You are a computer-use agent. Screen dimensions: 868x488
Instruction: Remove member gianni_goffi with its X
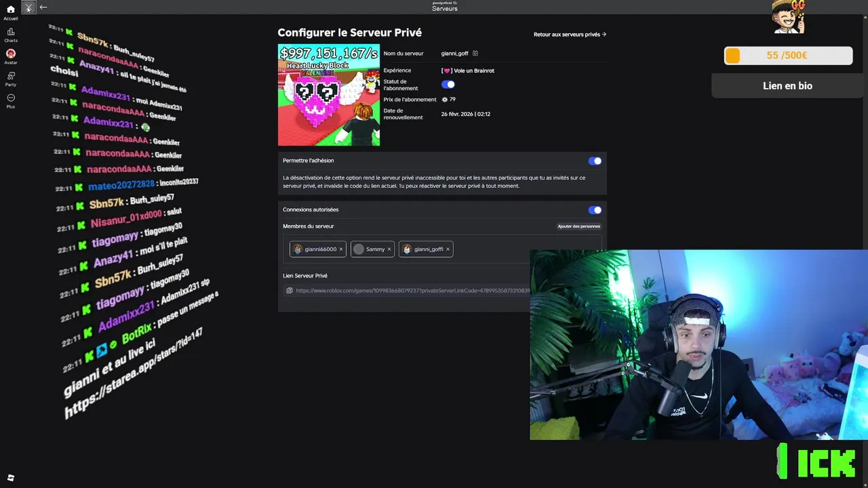[x=448, y=249]
